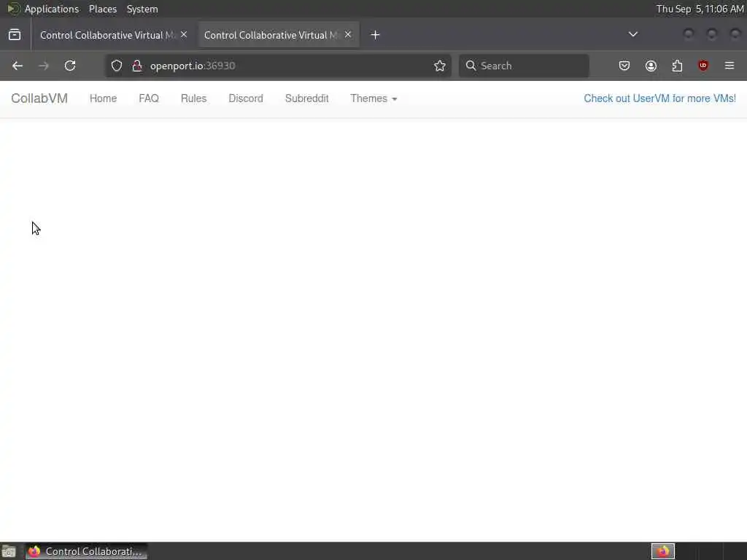Screen dimensions: 747x560
Task: Visit the Subreddit link
Action: 307,98
